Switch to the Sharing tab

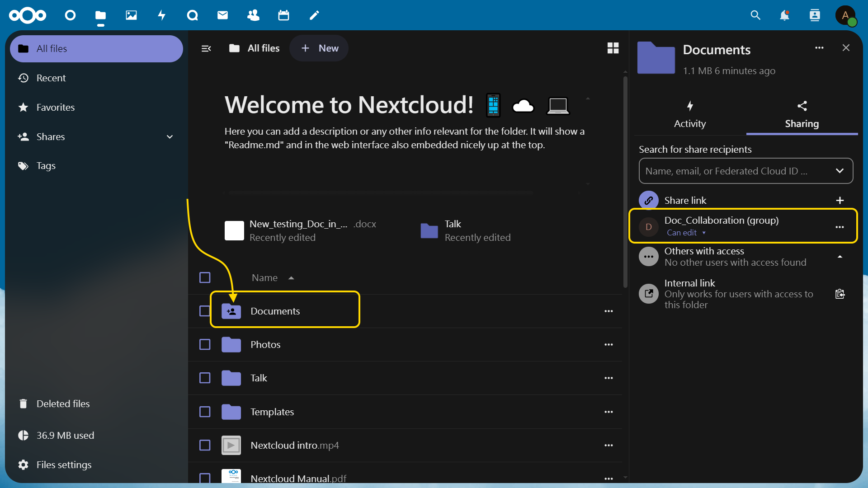click(802, 115)
